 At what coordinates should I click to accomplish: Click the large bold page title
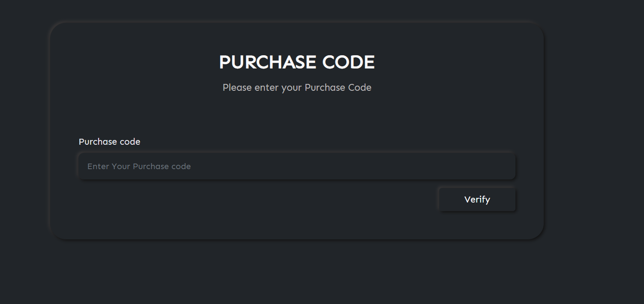(x=297, y=62)
